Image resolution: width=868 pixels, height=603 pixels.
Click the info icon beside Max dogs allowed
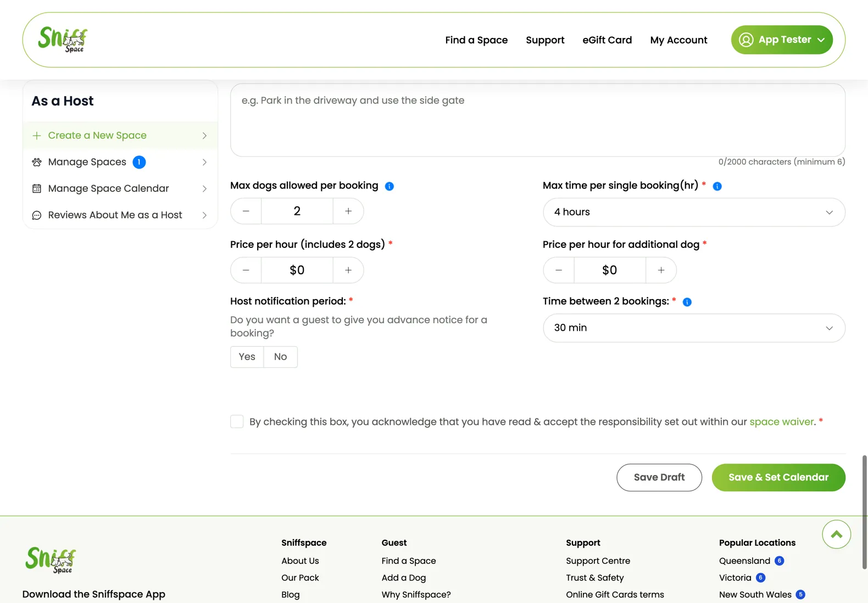(x=390, y=186)
